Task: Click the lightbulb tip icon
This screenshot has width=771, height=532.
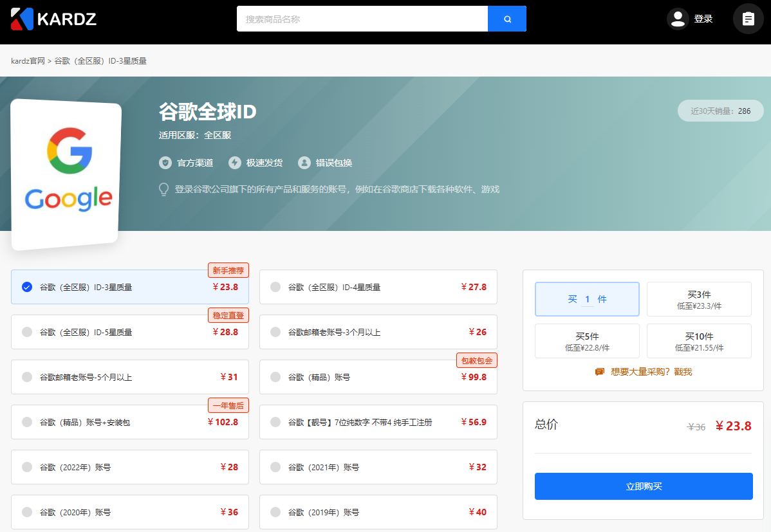Action: point(163,189)
